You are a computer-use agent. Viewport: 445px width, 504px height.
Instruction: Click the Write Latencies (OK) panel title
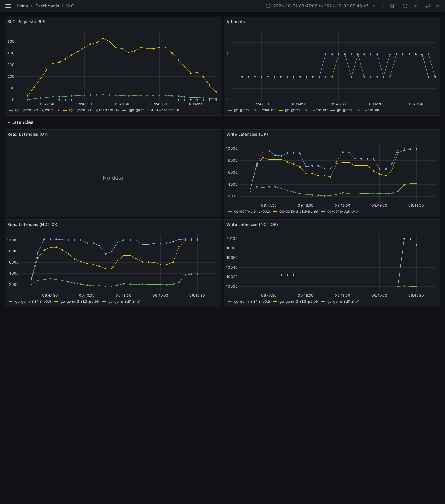tap(247, 134)
